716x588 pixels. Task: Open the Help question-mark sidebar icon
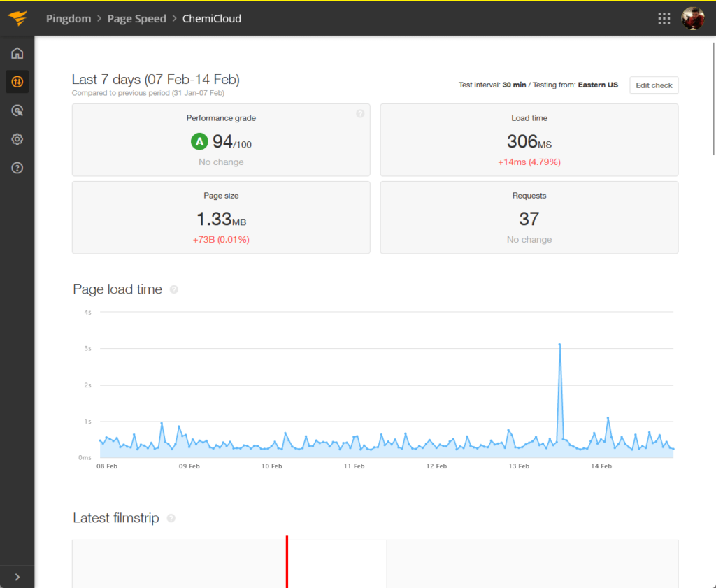(x=17, y=168)
